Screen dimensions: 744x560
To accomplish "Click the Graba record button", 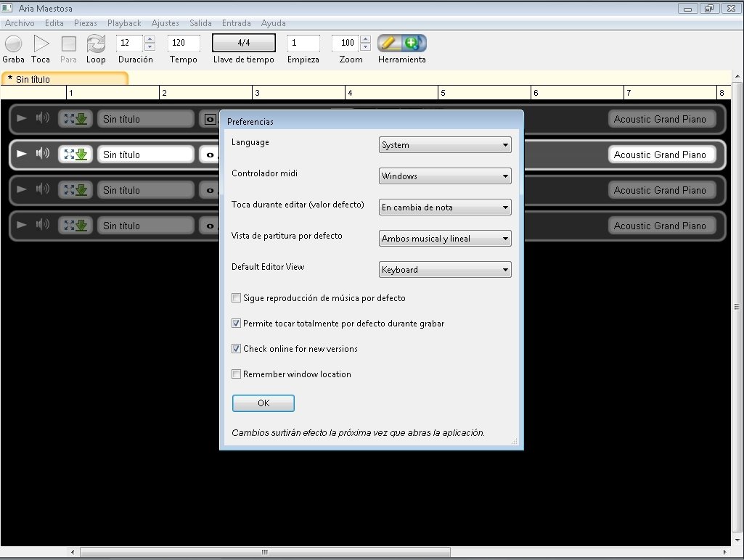I will 13,44.
